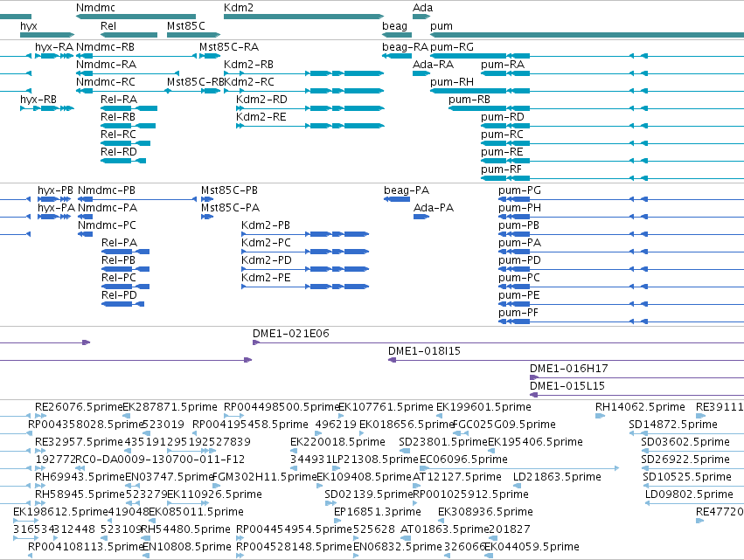Select clone DME1-016H17
The width and height of the screenshot is (744, 560).
pos(569,369)
